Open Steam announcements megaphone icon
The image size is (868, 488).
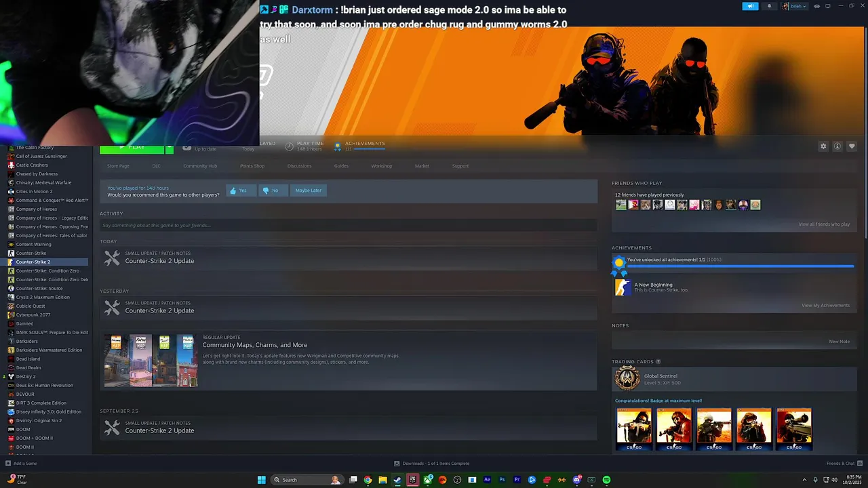[751, 6]
